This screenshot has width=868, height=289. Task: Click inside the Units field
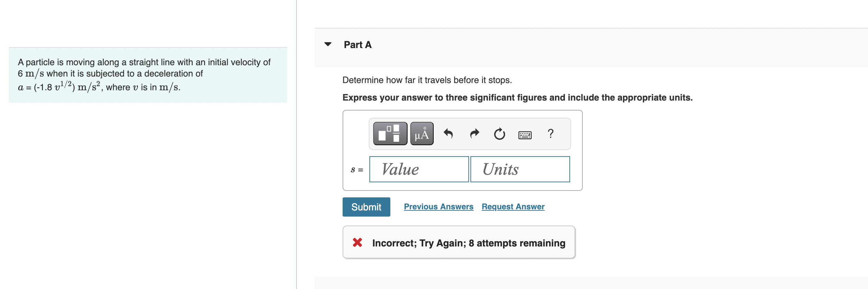click(x=520, y=169)
